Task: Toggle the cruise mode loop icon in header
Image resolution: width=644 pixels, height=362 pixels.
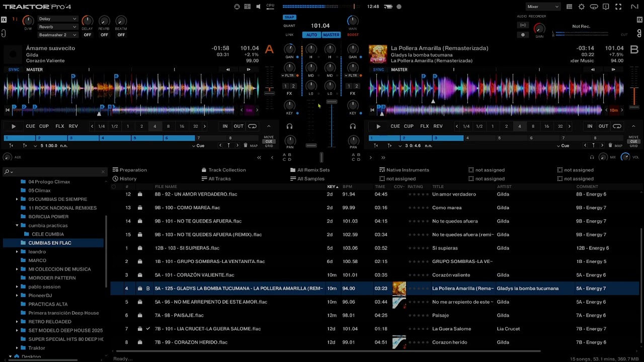Action: click(x=594, y=7)
